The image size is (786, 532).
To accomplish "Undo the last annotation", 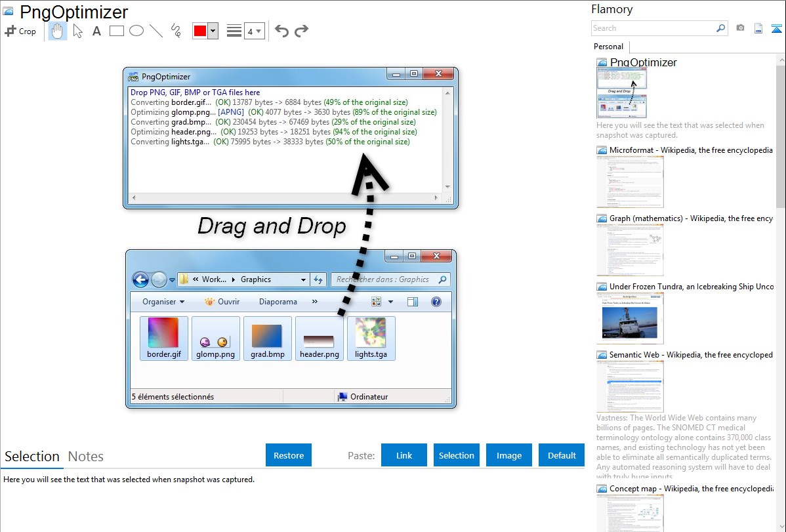I will point(281,31).
